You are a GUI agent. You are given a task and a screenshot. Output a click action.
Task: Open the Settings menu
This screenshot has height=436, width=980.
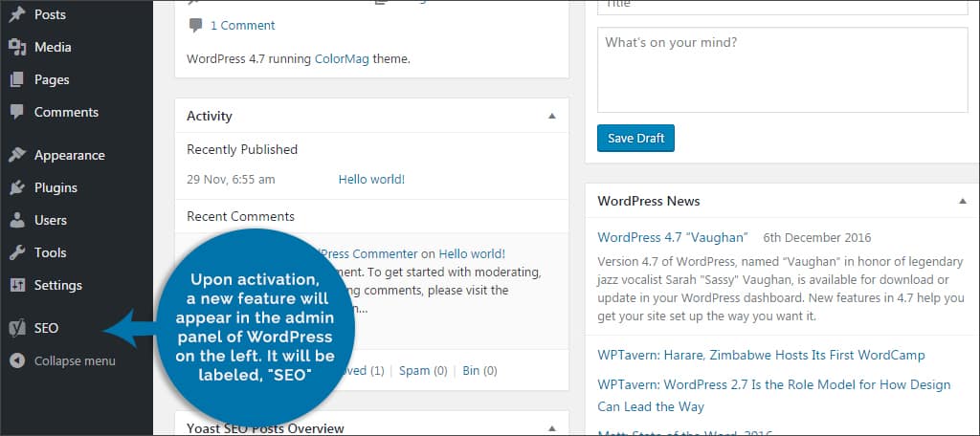(58, 285)
